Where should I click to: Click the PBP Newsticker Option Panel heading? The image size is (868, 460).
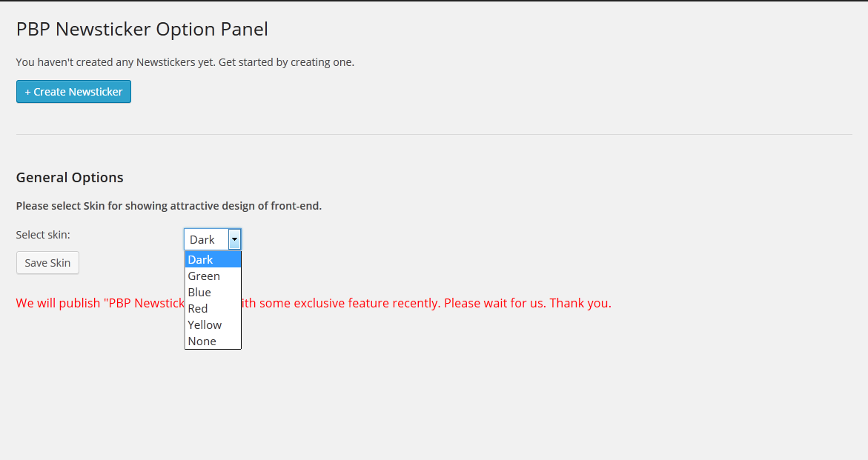142,29
